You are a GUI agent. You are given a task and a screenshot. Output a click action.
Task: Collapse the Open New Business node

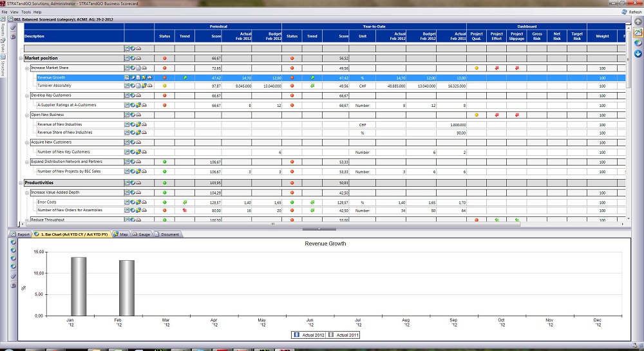27,115
